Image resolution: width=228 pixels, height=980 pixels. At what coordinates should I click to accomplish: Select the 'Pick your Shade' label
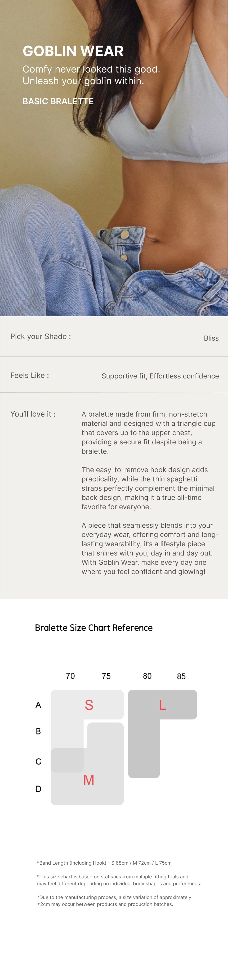click(x=40, y=336)
